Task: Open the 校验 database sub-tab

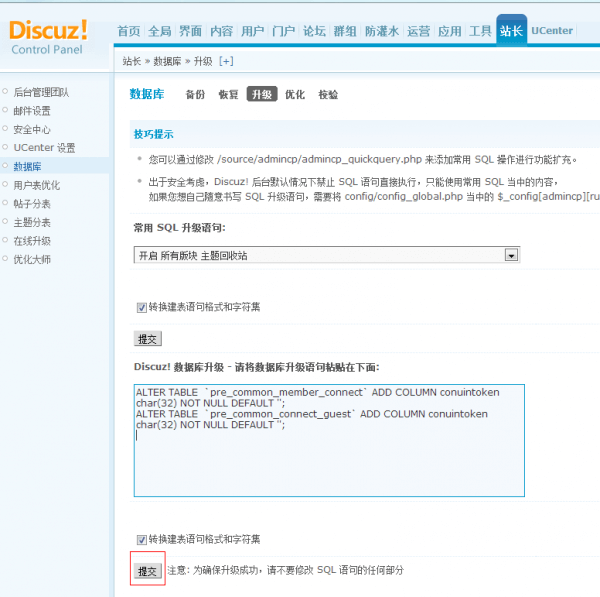Action: (328, 95)
